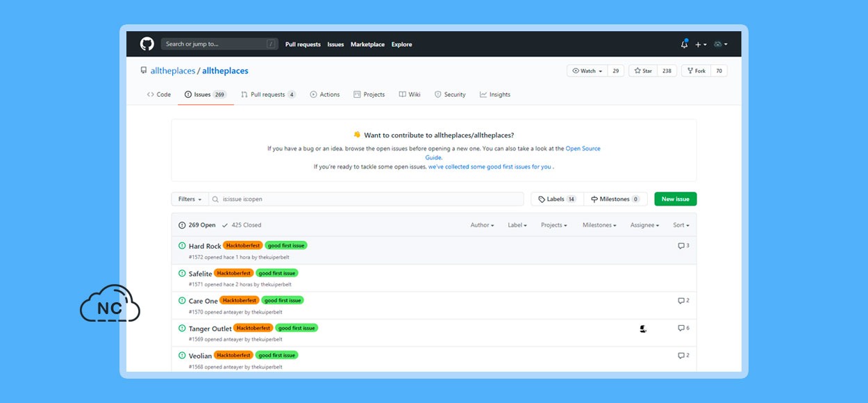Expand the Label filter dropdown
Viewport: 868px width, 403px height.
tap(517, 225)
